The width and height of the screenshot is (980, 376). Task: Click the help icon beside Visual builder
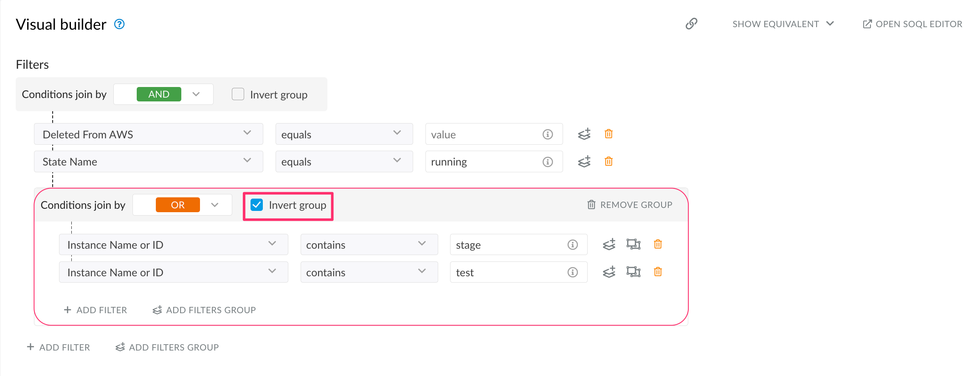click(x=119, y=24)
